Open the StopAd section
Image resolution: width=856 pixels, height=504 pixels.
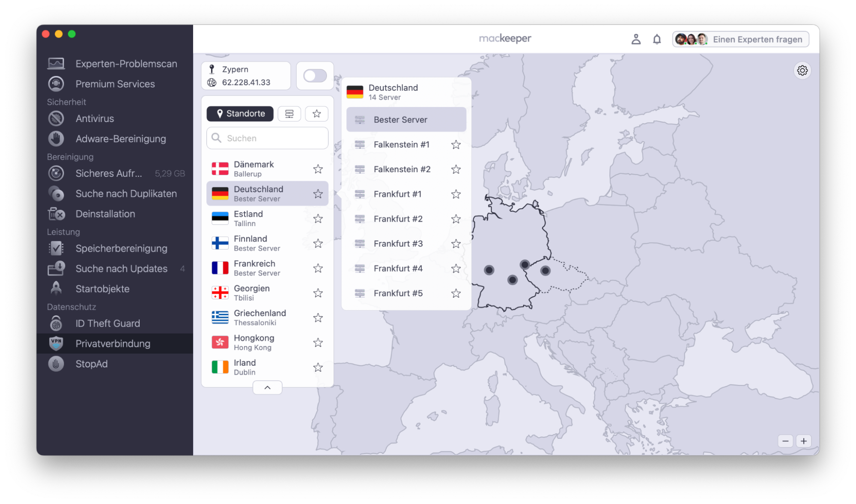(92, 364)
